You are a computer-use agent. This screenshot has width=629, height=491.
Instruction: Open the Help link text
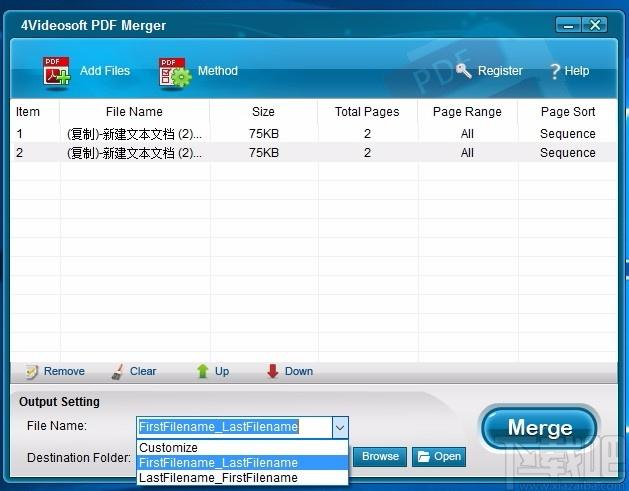click(x=577, y=71)
